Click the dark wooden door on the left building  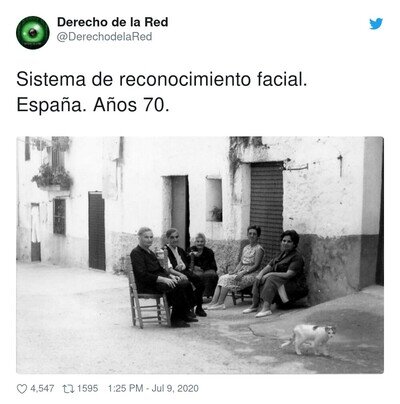tap(97, 231)
